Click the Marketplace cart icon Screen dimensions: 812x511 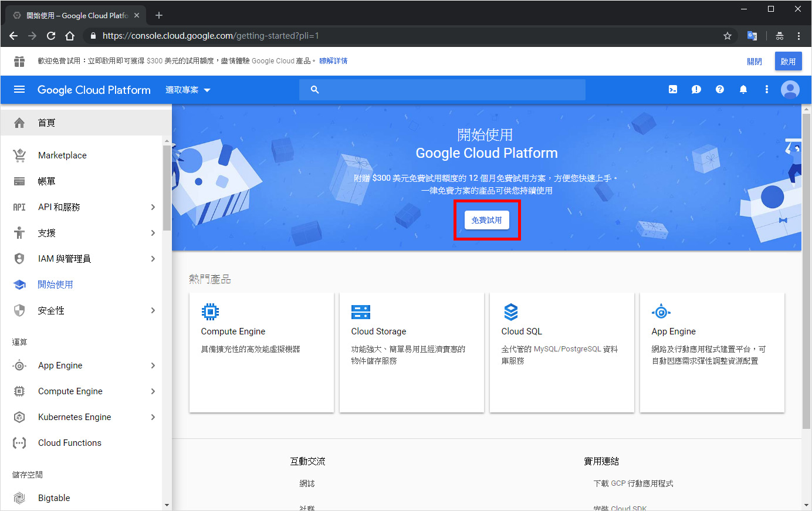coord(19,155)
